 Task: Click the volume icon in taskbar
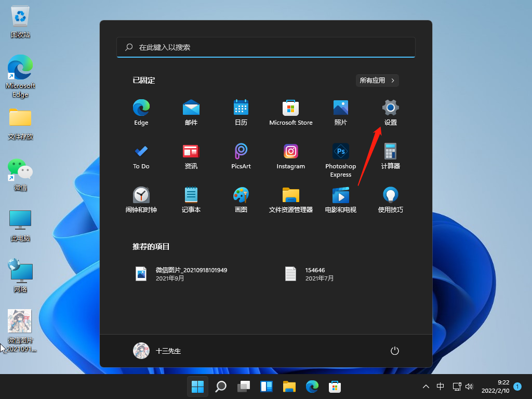[x=469, y=387]
